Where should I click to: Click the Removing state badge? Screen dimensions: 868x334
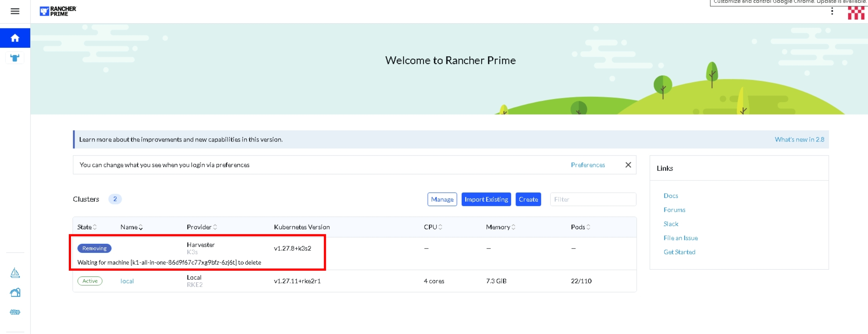tap(94, 248)
